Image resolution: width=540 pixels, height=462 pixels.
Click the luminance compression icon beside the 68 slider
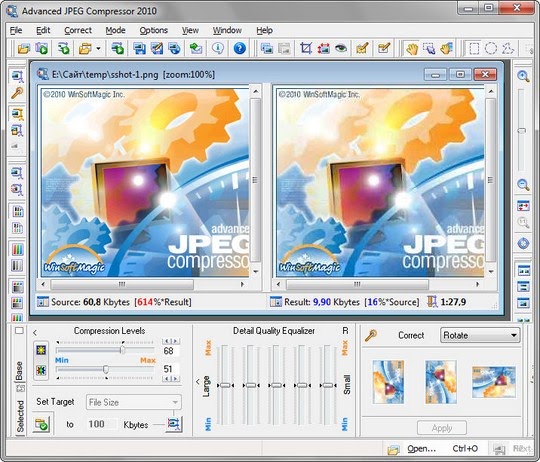(x=41, y=350)
